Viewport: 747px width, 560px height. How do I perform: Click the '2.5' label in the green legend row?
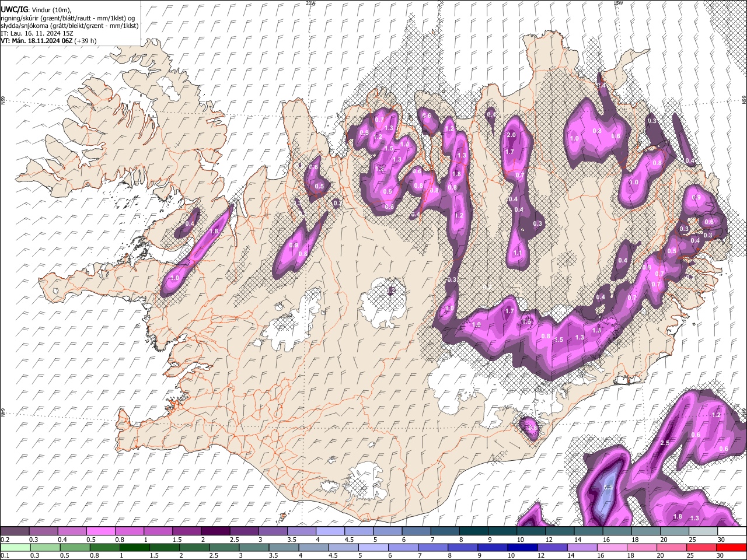[214, 556]
